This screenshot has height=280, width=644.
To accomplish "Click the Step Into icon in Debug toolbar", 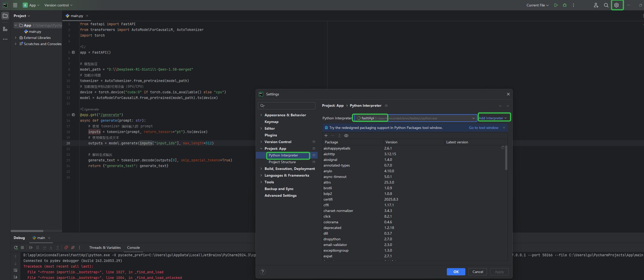I will pos(51,248).
